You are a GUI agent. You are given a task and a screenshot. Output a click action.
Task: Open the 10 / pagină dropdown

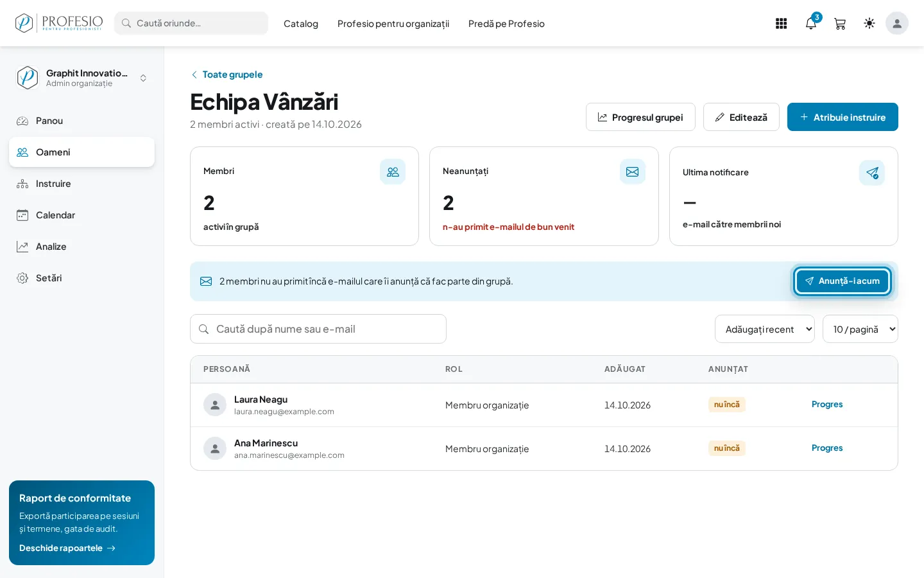(x=860, y=329)
